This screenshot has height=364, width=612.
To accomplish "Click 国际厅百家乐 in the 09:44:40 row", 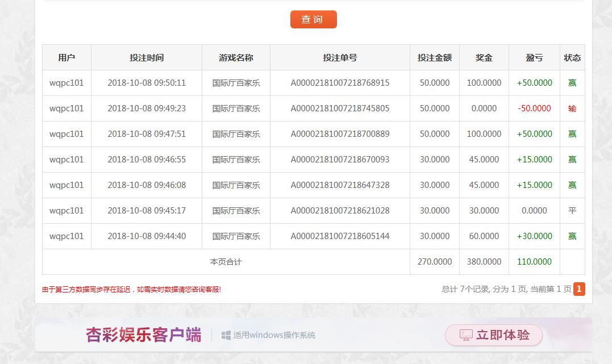I will click(236, 236).
